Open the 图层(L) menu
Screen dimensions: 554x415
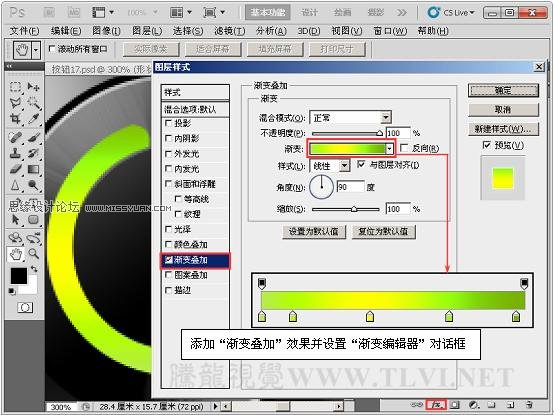pos(147,31)
